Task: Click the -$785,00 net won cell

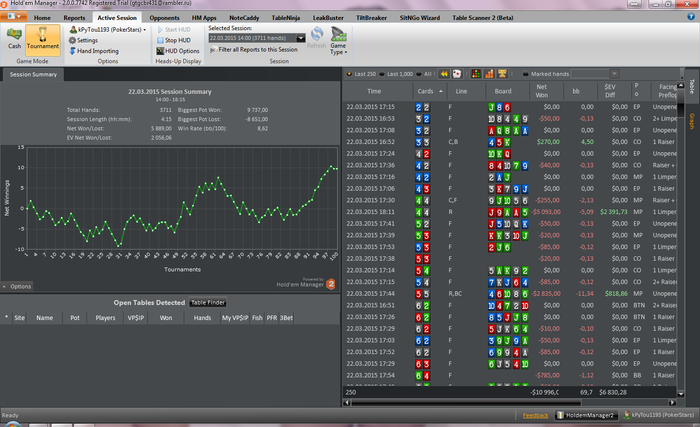Action: click(x=548, y=376)
